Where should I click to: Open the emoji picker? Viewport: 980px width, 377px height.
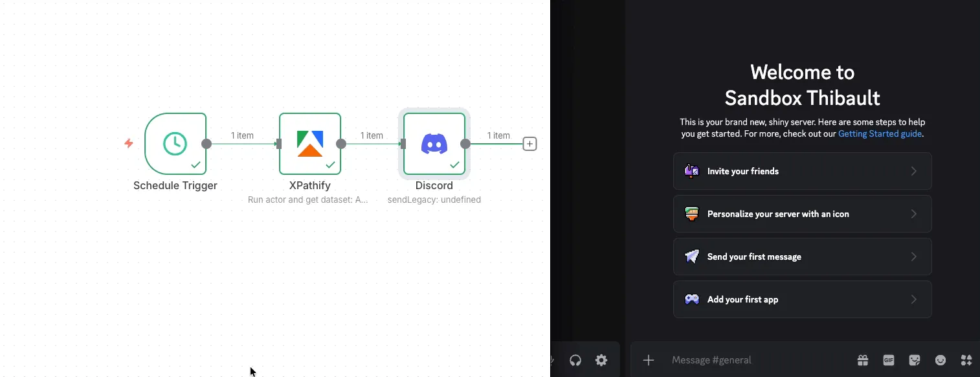[940, 360]
